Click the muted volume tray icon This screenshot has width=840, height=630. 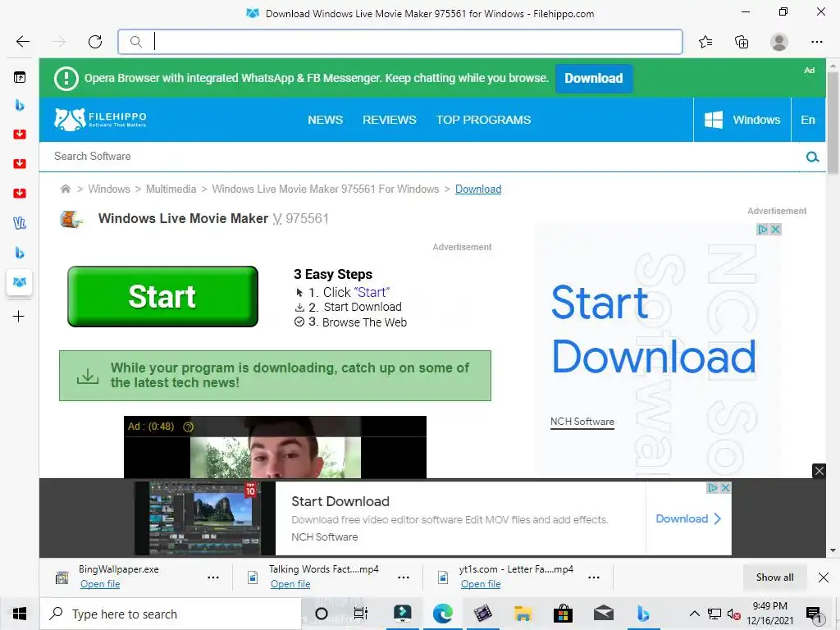pos(733,614)
